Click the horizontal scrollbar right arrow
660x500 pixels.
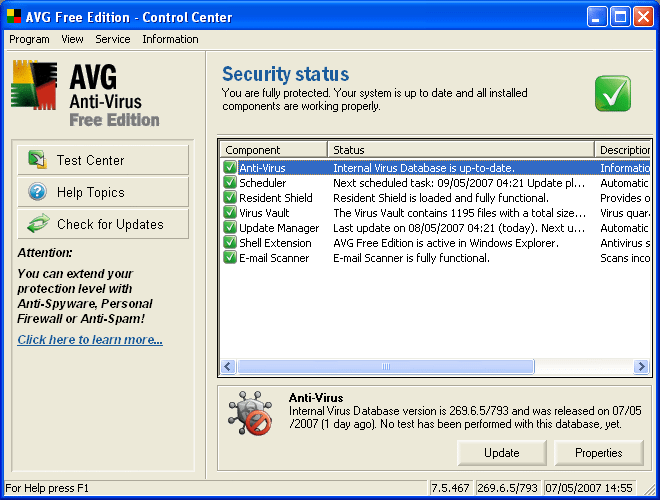click(641, 366)
